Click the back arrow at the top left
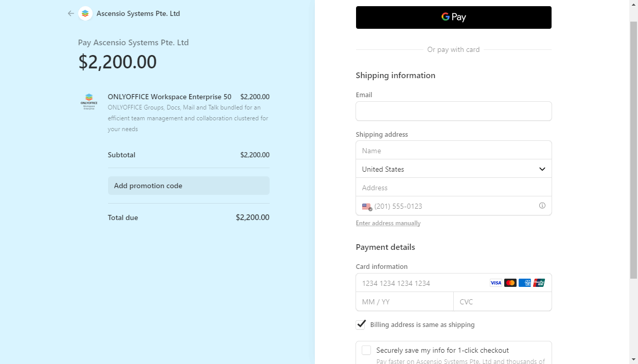638x364 pixels. [x=71, y=13]
